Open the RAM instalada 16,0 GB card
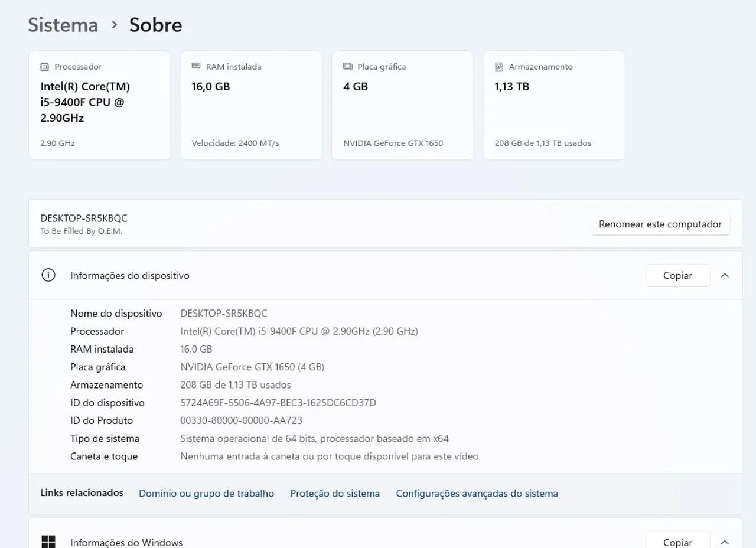Image resolution: width=756 pixels, height=548 pixels. click(x=251, y=105)
